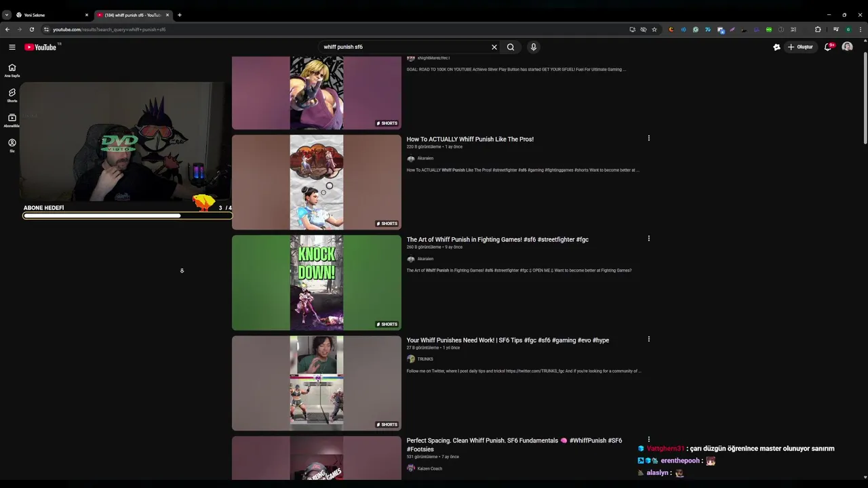Open 'How To ACTUALLY Whiff Punish Like The Pros!' title
Viewport: 868px width, 488px height.
click(x=470, y=139)
